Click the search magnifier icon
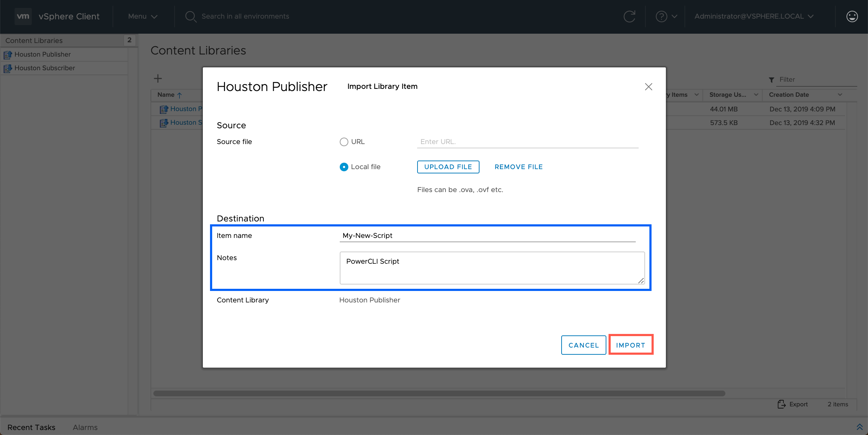This screenshot has width=868, height=435. pos(191,16)
